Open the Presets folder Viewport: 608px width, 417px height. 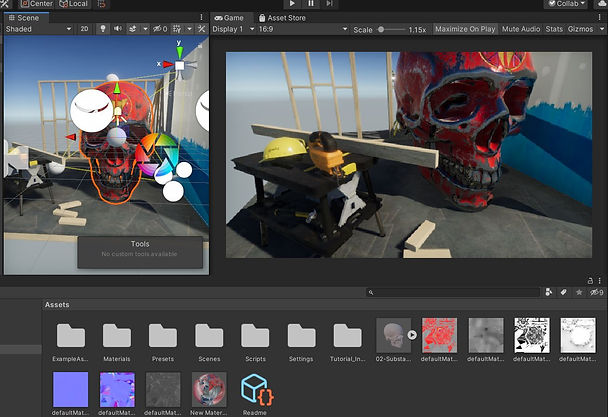[x=163, y=341]
